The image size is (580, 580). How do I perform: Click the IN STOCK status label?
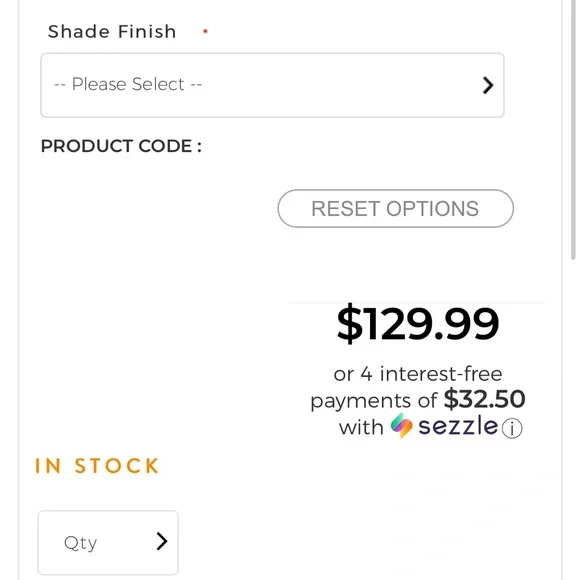tap(97, 466)
